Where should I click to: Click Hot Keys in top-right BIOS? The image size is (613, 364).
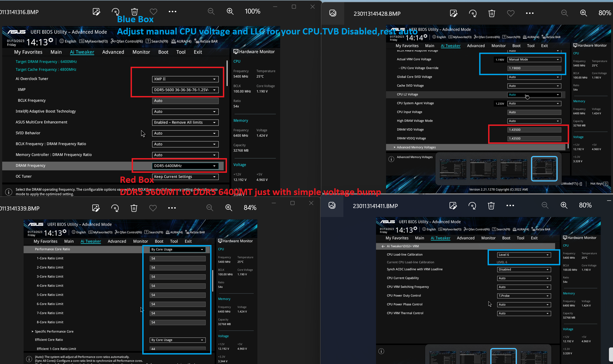(x=599, y=184)
